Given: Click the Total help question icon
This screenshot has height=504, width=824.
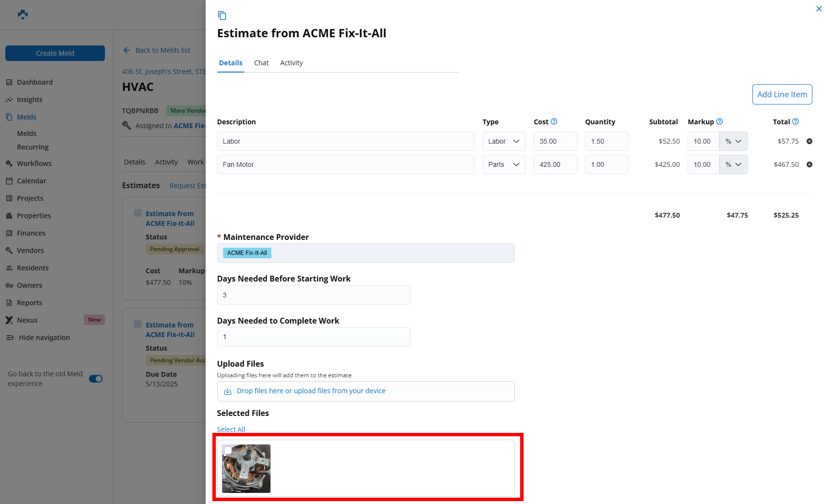Looking at the screenshot, I should (795, 122).
